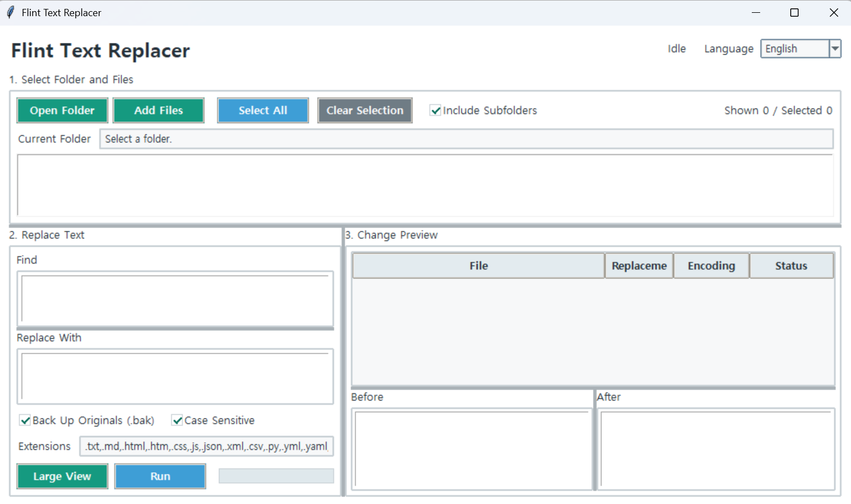Close the Flint Text Replacer window

click(x=834, y=12)
